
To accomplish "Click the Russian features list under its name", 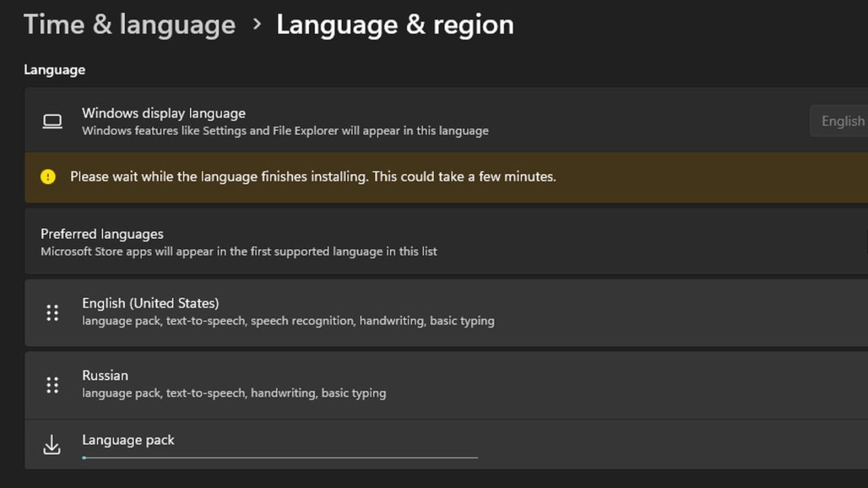I will 234,393.
